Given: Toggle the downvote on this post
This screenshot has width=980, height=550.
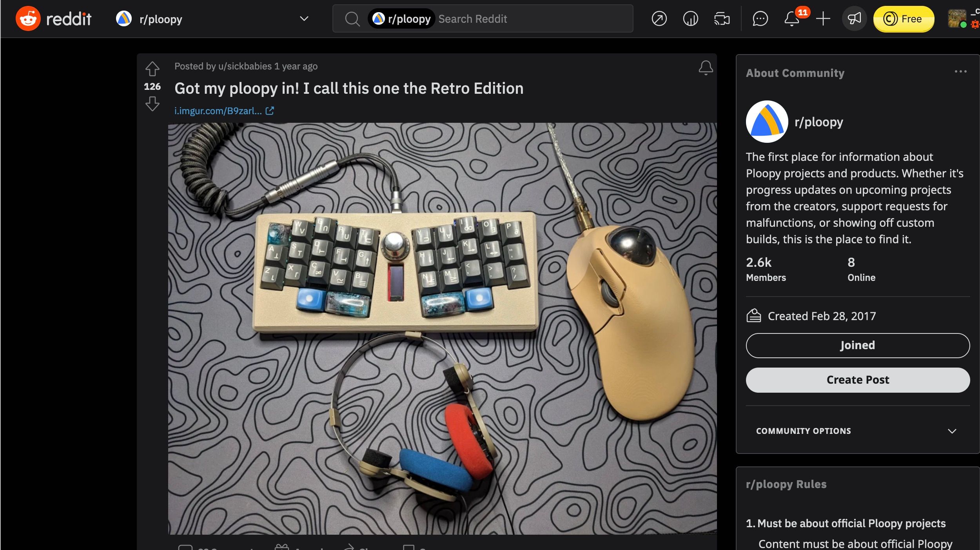Looking at the screenshot, I should [x=152, y=103].
